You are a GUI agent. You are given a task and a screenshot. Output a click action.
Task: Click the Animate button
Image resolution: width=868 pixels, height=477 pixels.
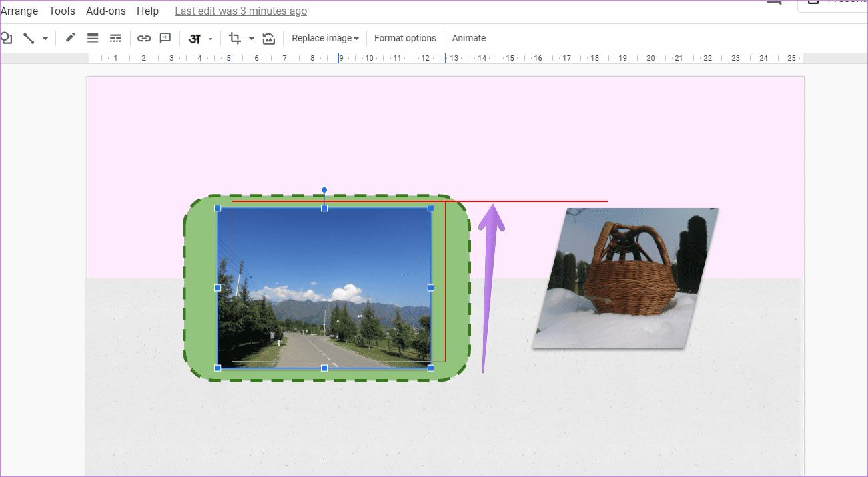coord(469,38)
